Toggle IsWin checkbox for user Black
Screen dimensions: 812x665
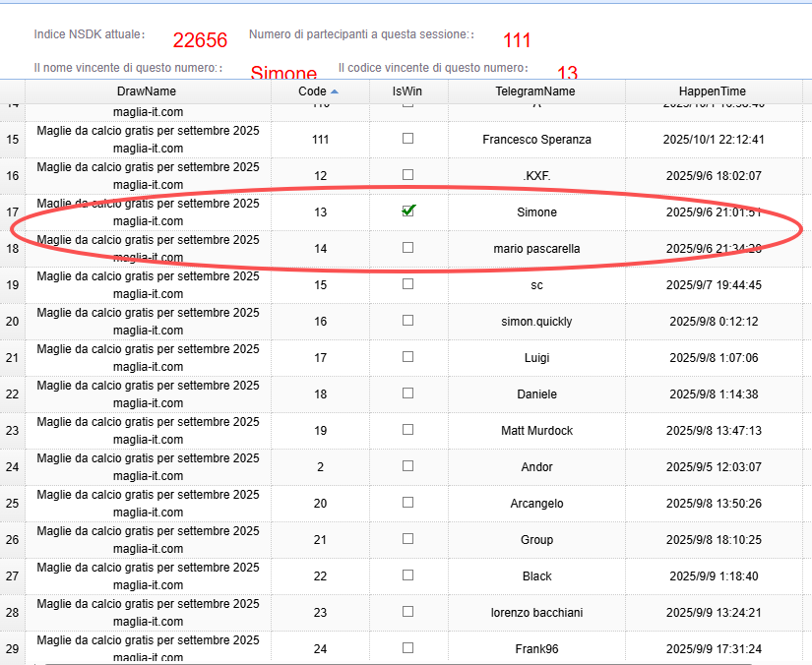(x=408, y=575)
